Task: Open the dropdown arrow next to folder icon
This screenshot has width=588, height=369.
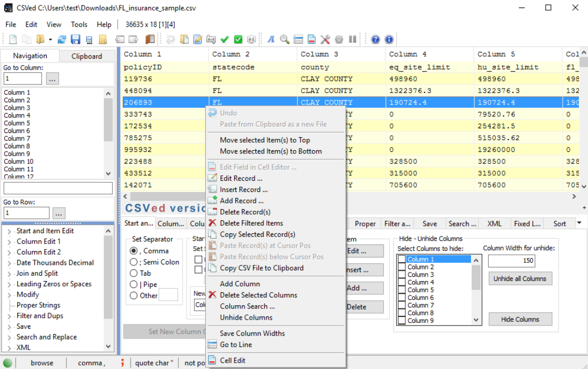Action: coord(50,39)
